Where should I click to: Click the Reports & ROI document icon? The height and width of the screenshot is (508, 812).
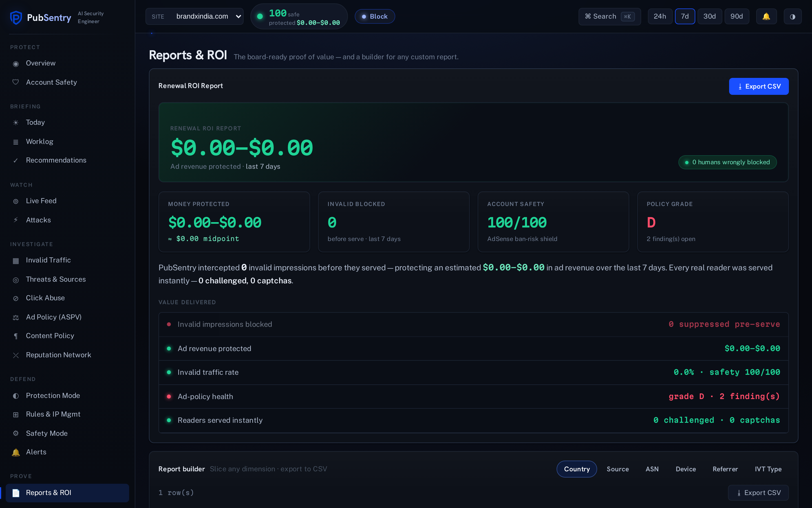(x=16, y=493)
